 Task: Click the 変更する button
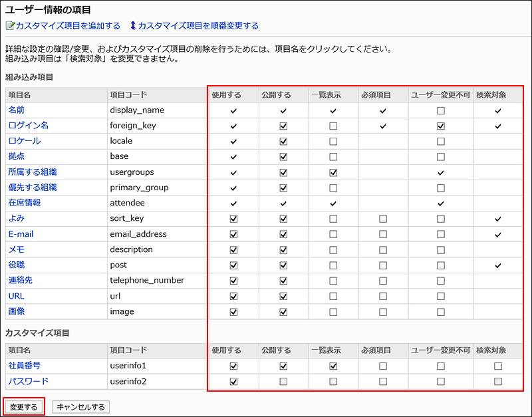point(24,407)
